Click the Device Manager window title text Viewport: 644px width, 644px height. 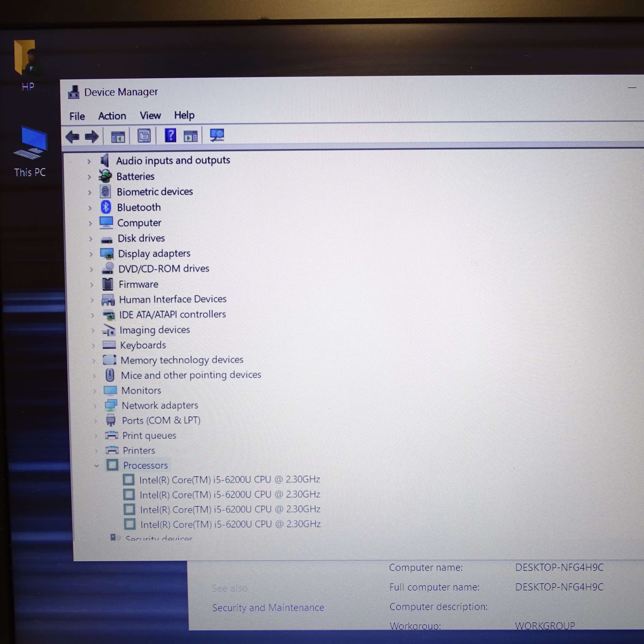click(x=121, y=92)
